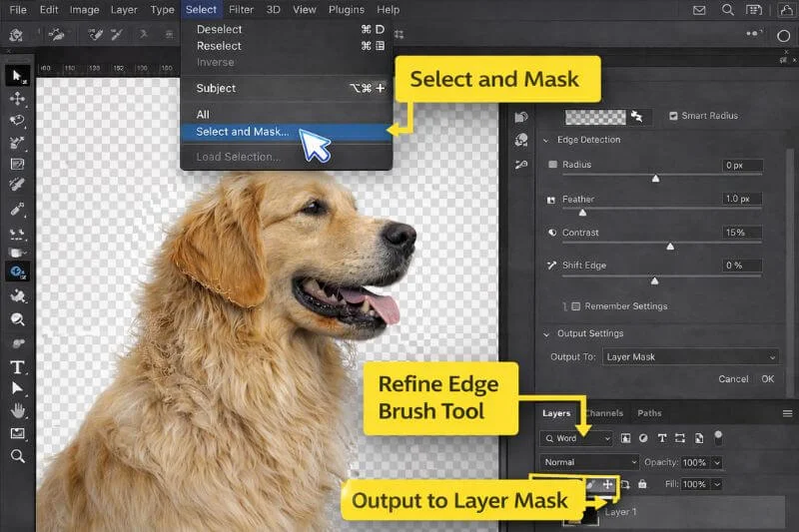Image resolution: width=799 pixels, height=532 pixels.
Task: Open the Help menu
Action: [389, 10]
